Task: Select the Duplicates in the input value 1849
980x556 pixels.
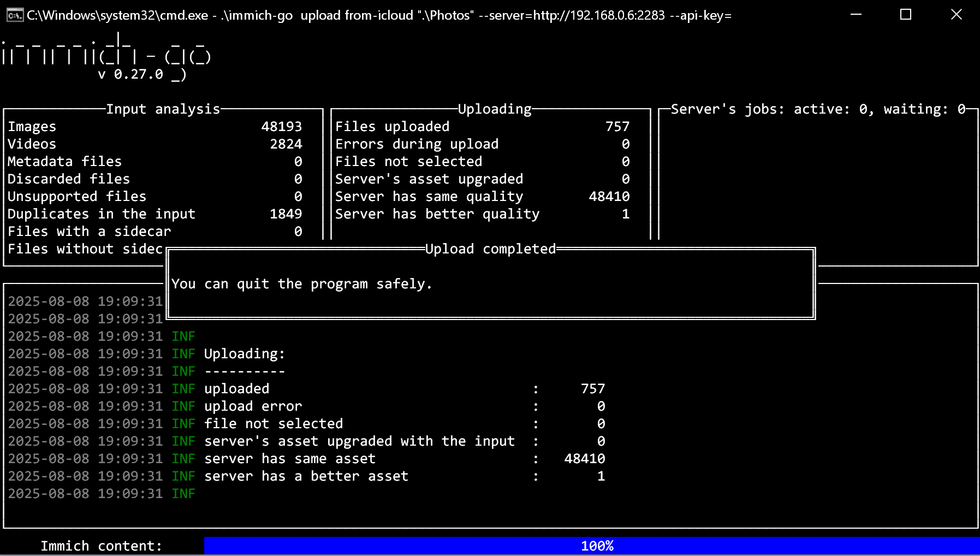Action: pyautogui.click(x=286, y=214)
